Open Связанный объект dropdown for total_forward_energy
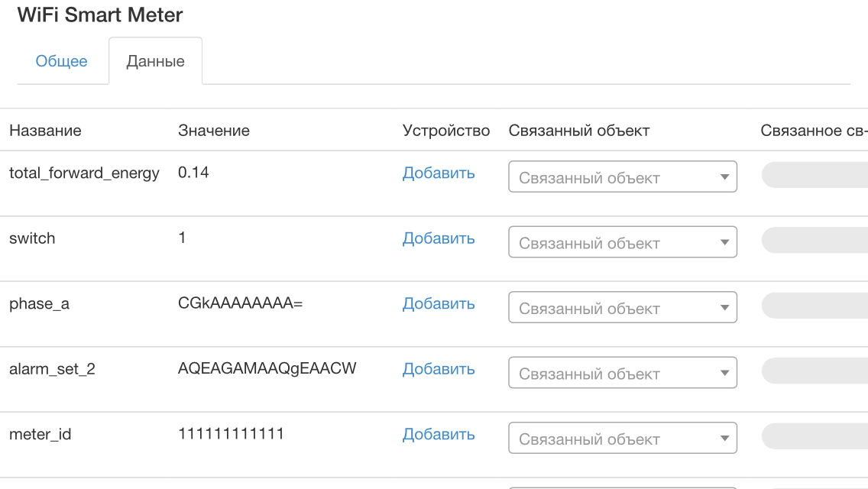This screenshot has height=489, width=868. tap(622, 176)
